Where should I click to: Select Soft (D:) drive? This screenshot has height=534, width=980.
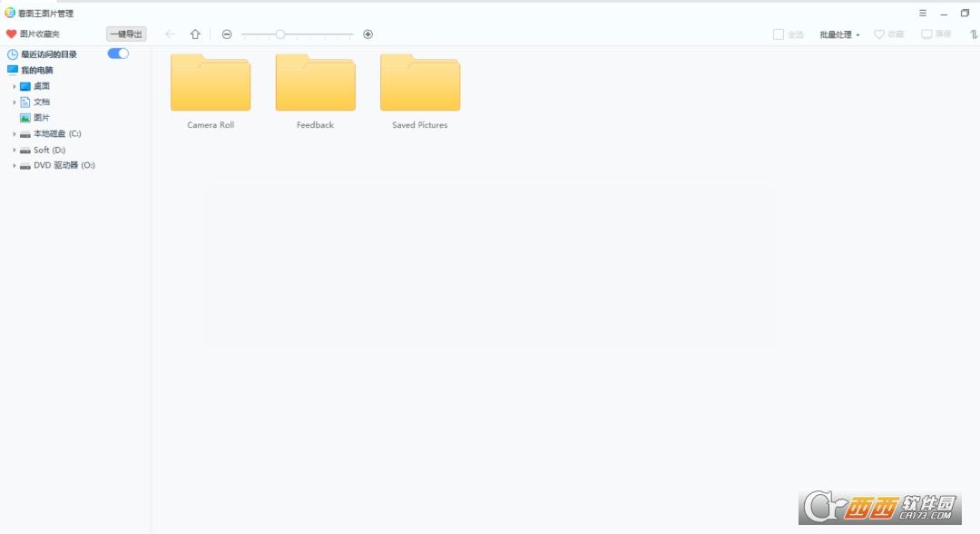43,150
